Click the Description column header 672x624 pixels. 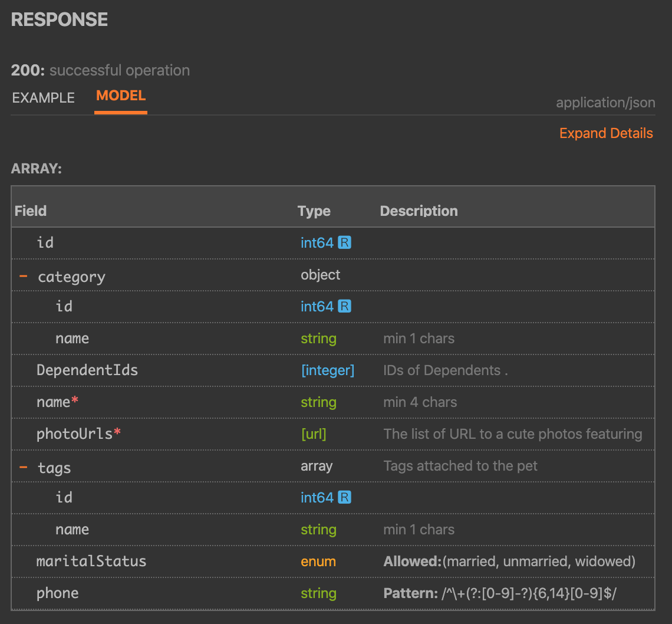click(419, 211)
